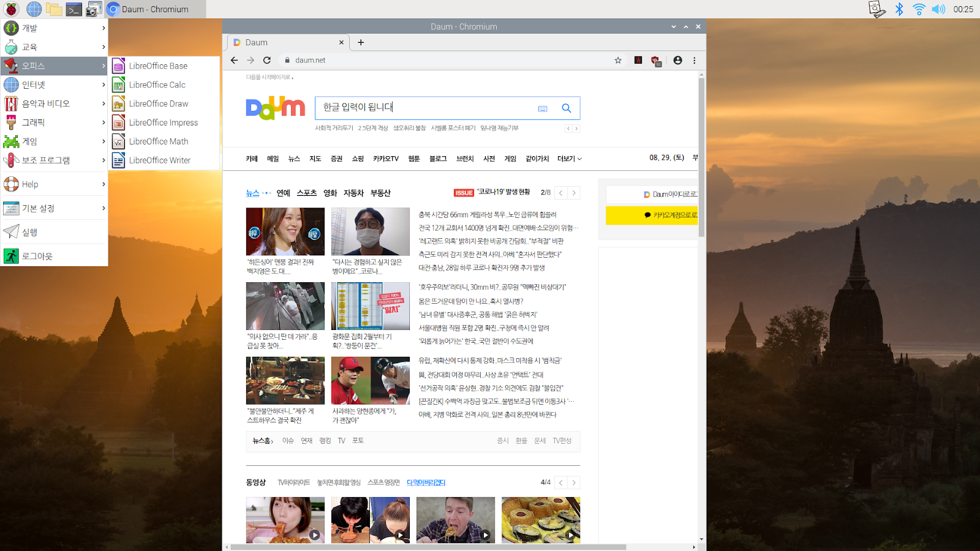The width and height of the screenshot is (980, 551).
Task: Launch LibreOffice Impress
Action: click(x=164, y=122)
